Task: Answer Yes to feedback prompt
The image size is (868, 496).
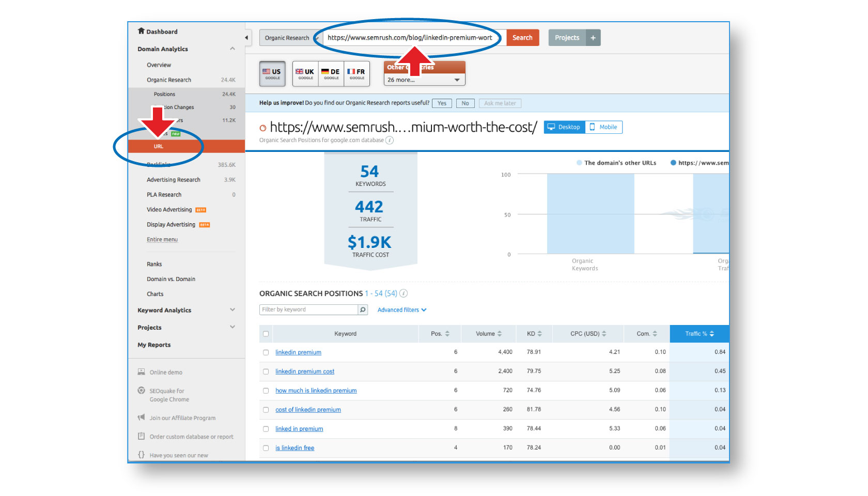Action: [x=442, y=103]
